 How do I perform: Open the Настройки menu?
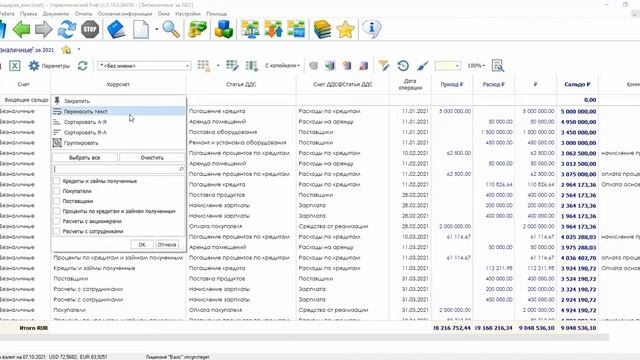coord(188,13)
